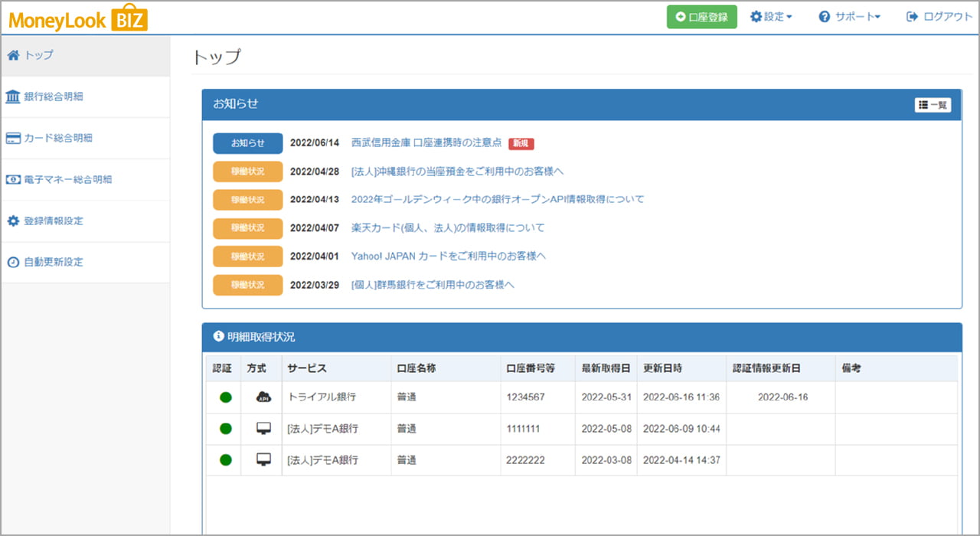Click the 認証情報更新日 value 2022-06-16
The height and width of the screenshot is (536, 980).
782,397
